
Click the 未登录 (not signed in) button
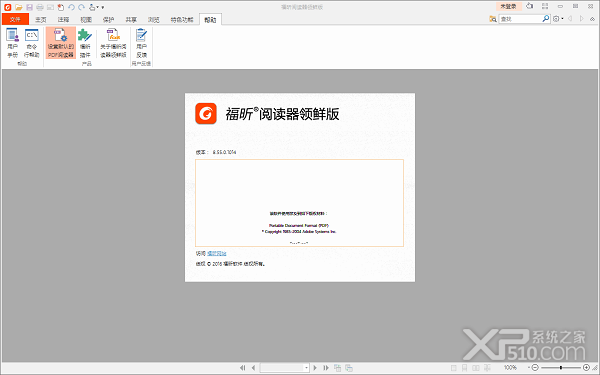tap(509, 7)
